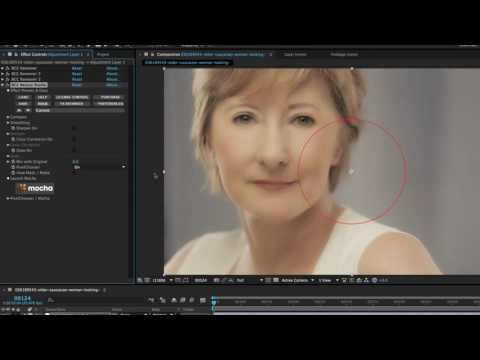
Task: Toggle the View Mask checkbox
Action: point(74,173)
